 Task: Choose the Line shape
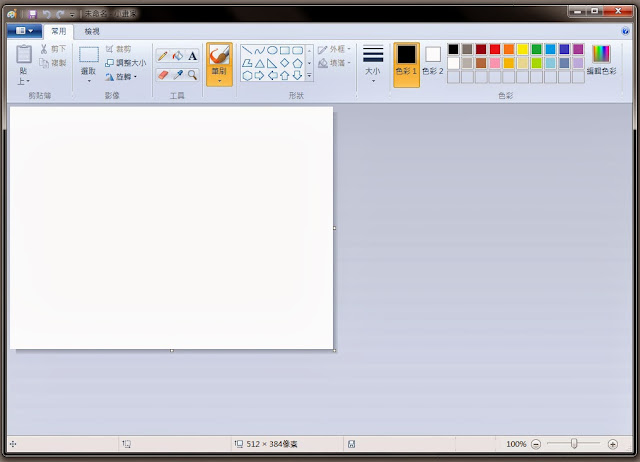tap(247, 51)
